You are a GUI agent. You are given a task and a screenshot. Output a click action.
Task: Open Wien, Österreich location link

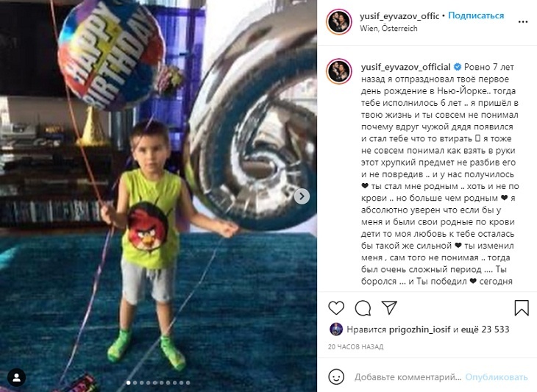tap(388, 29)
